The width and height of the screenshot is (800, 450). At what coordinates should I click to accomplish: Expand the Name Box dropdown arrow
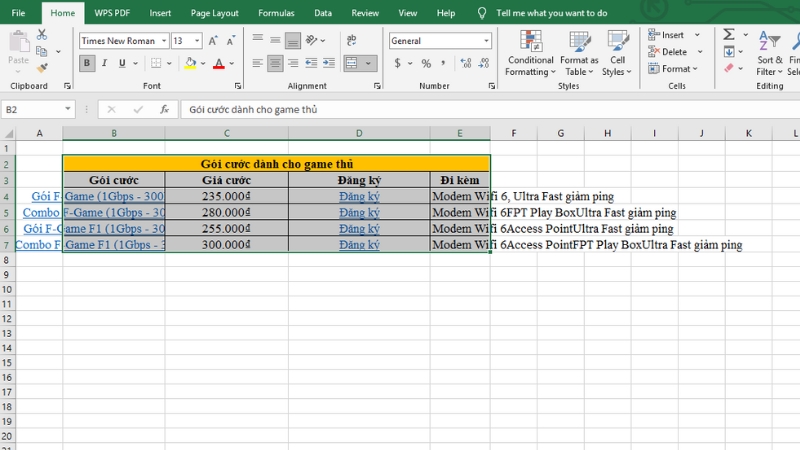tap(68, 109)
